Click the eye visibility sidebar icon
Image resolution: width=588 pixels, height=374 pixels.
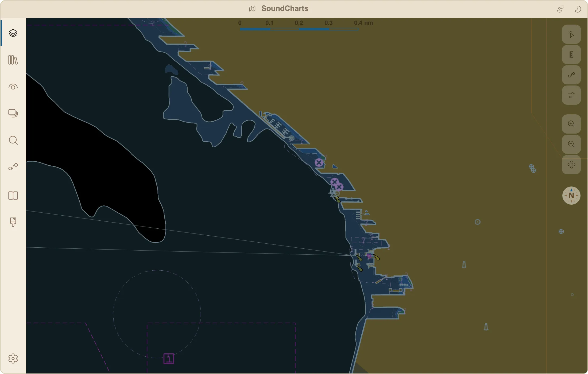tap(13, 87)
